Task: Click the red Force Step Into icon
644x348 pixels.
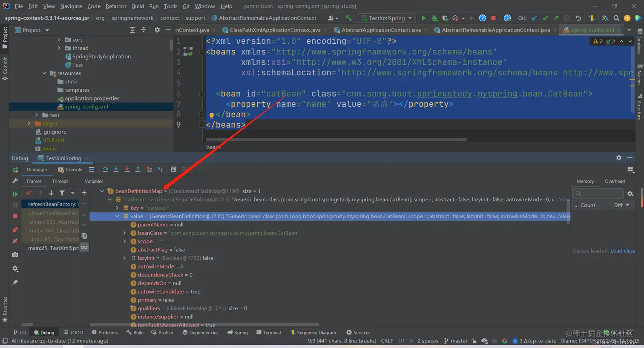Action: pyautogui.click(x=127, y=169)
